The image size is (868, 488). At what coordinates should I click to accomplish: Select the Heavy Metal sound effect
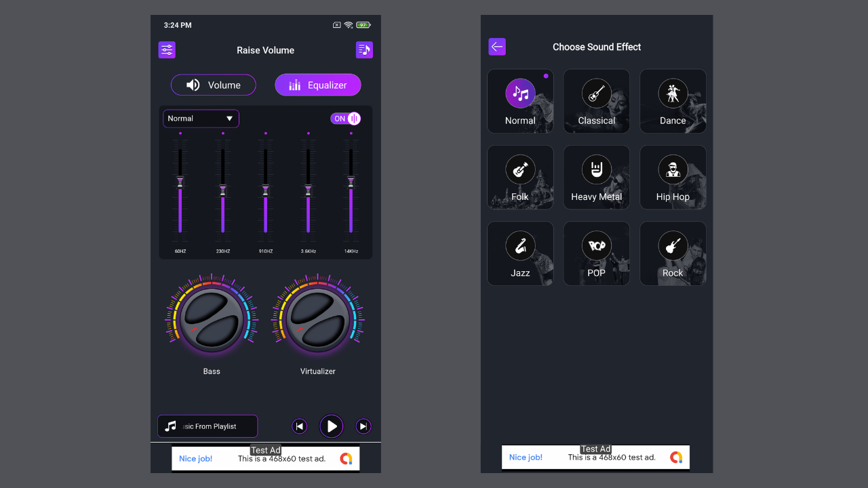[597, 177]
